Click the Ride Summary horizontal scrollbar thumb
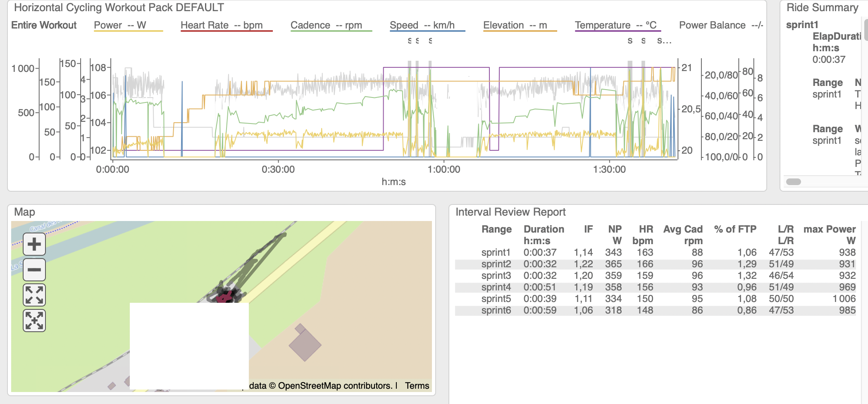The width and height of the screenshot is (868, 404). (x=793, y=182)
